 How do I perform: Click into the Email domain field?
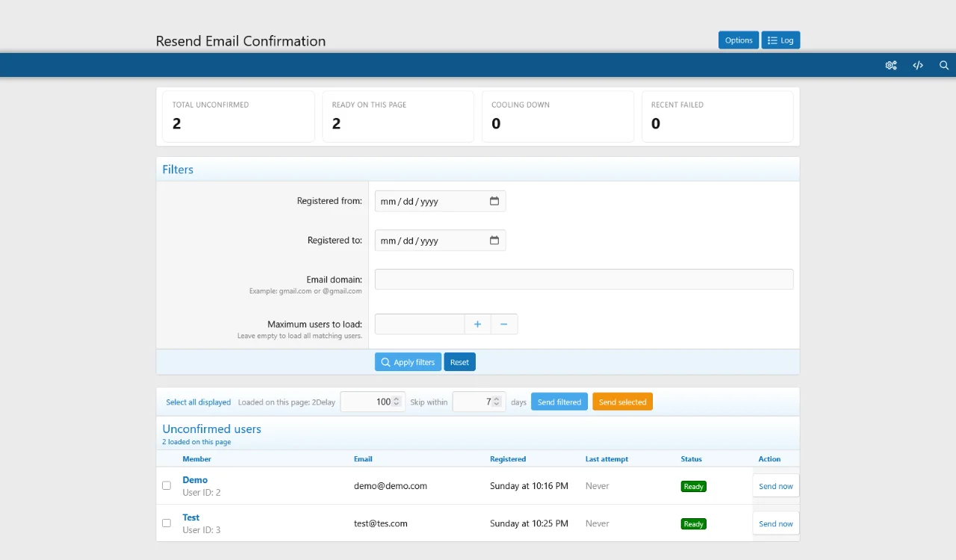(583, 279)
